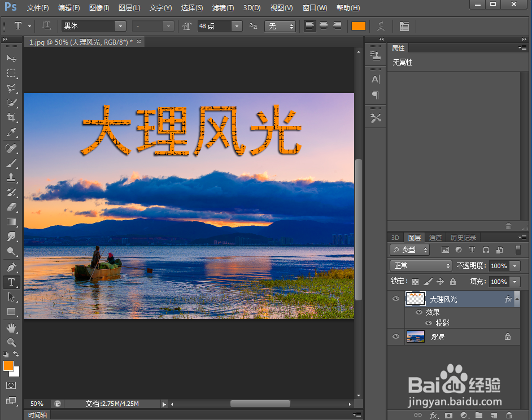Click the 大理风光 layer thumbnail

point(415,299)
